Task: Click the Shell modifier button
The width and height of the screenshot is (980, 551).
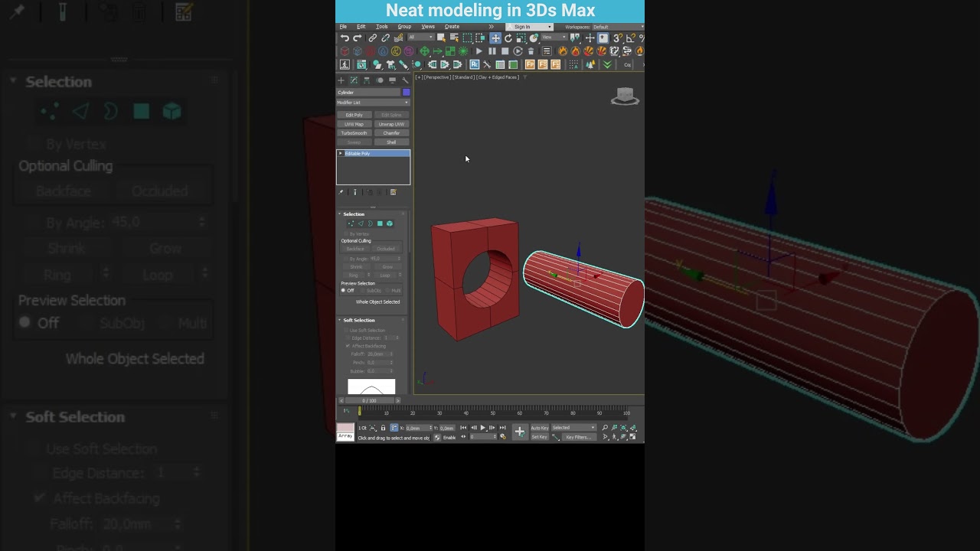Action: 391,142
